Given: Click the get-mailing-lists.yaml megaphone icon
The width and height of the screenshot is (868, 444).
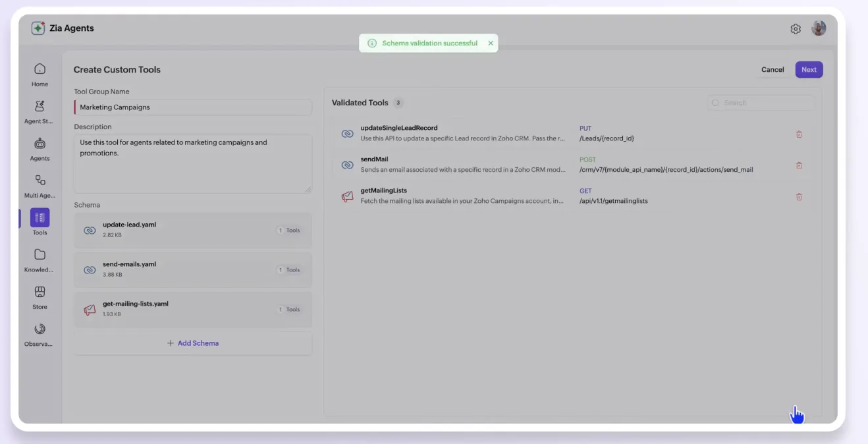Looking at the screenshot, I should coord(90,310).
